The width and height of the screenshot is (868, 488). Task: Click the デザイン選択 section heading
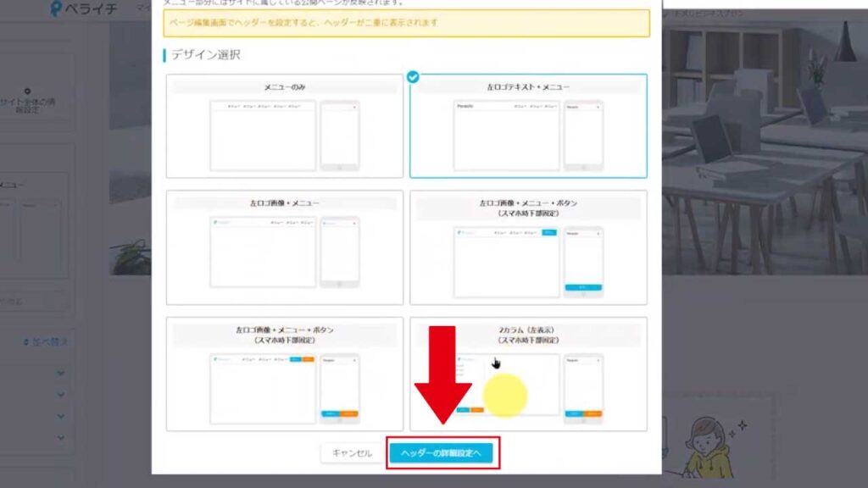coord(205,55)
